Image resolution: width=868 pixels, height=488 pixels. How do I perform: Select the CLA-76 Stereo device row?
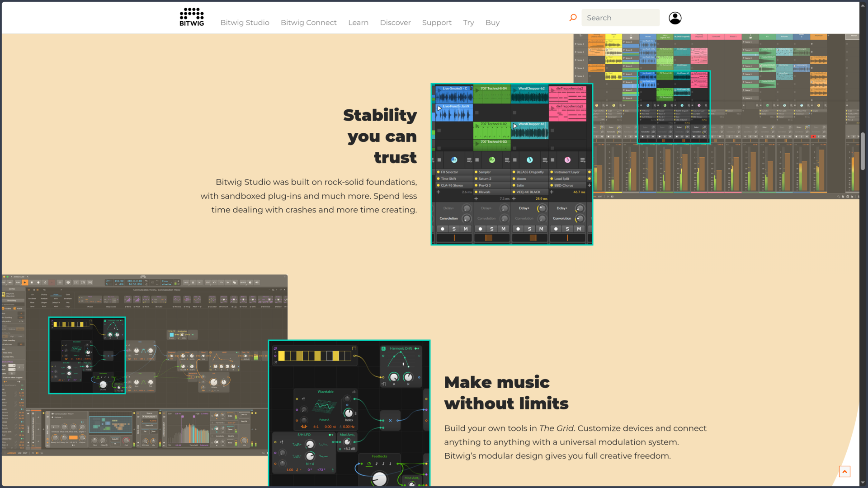(454, 185)
